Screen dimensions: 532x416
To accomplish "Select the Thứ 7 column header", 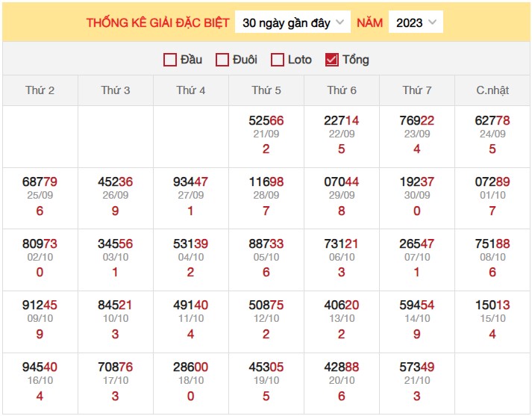I will click(417, 90).
